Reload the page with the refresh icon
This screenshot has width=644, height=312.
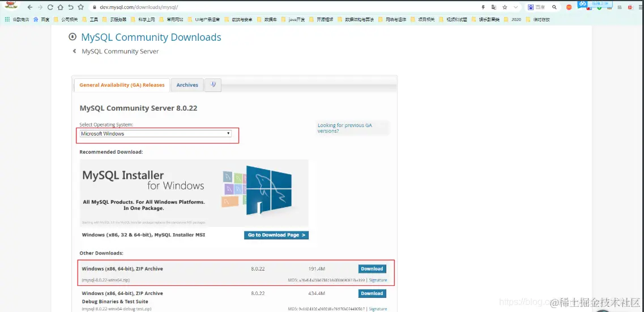click(x=50, y=7)
